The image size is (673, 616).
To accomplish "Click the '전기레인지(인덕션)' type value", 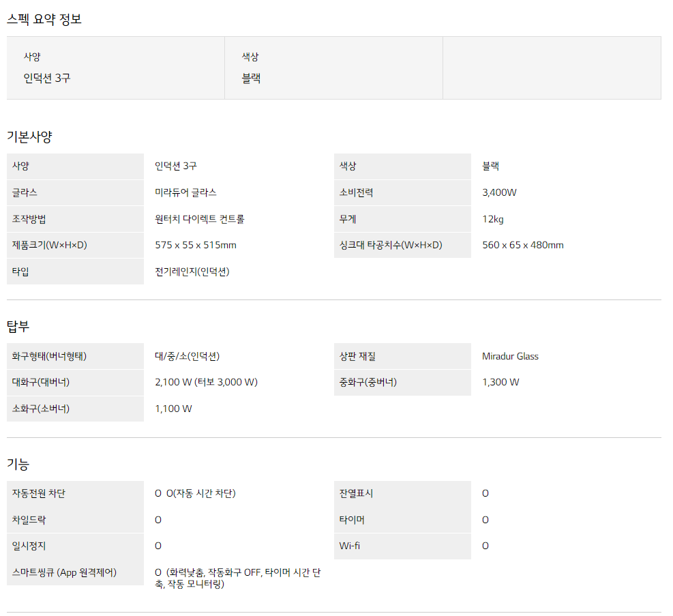I will click(x=192, y=272).
